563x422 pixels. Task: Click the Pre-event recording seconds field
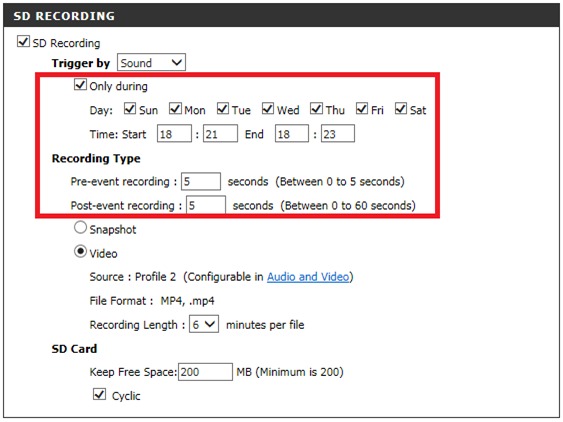click(201, 181)
